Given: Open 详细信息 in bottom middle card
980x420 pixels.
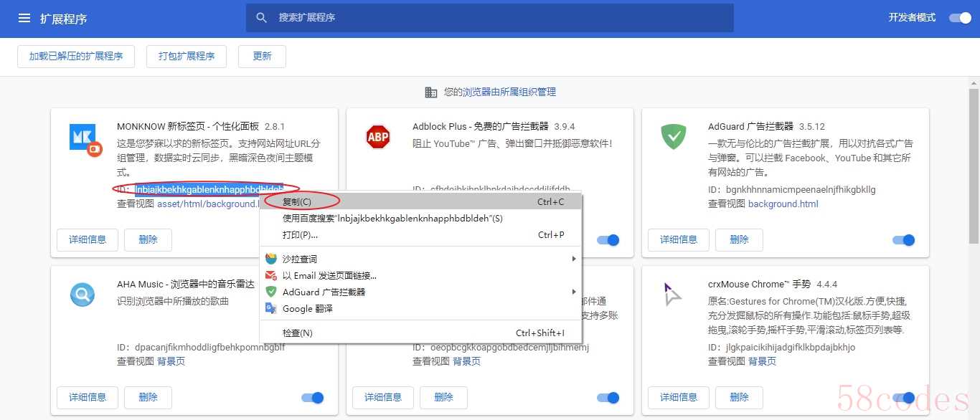Looking at the screenshot, I should pos(383,397).
